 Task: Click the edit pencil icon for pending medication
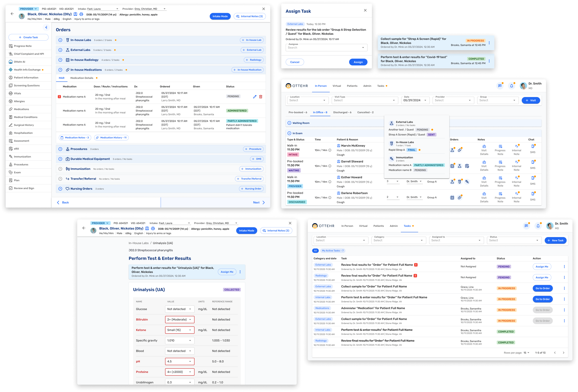click(x=254, y=97)
